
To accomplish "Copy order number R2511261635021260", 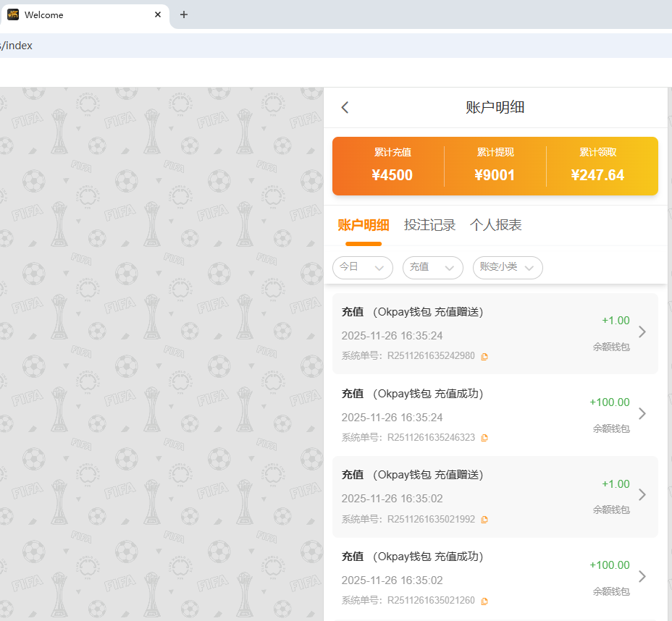I will click(x=484, y=601).
